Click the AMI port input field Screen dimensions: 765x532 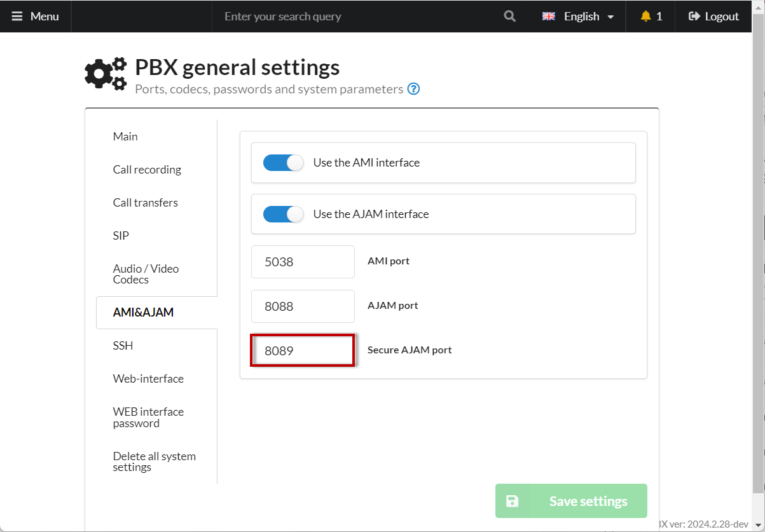pyautogui.click(x=303, y=262)
